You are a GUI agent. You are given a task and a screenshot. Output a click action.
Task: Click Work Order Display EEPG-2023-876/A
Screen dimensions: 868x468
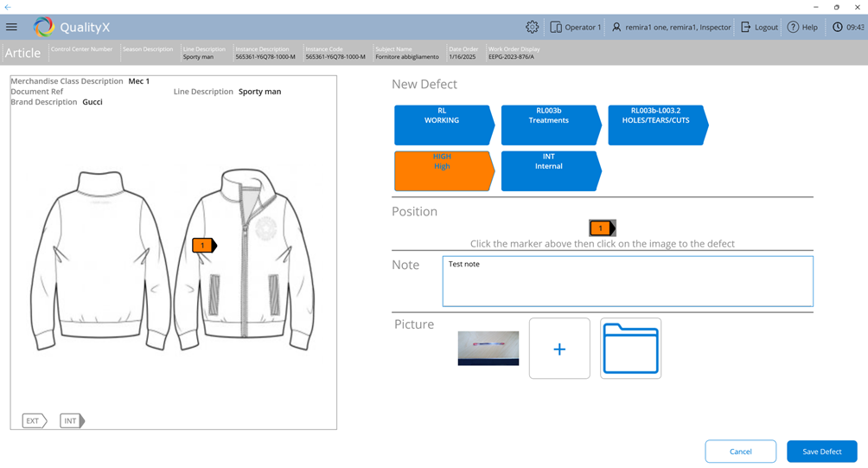(x=511, y=56)
